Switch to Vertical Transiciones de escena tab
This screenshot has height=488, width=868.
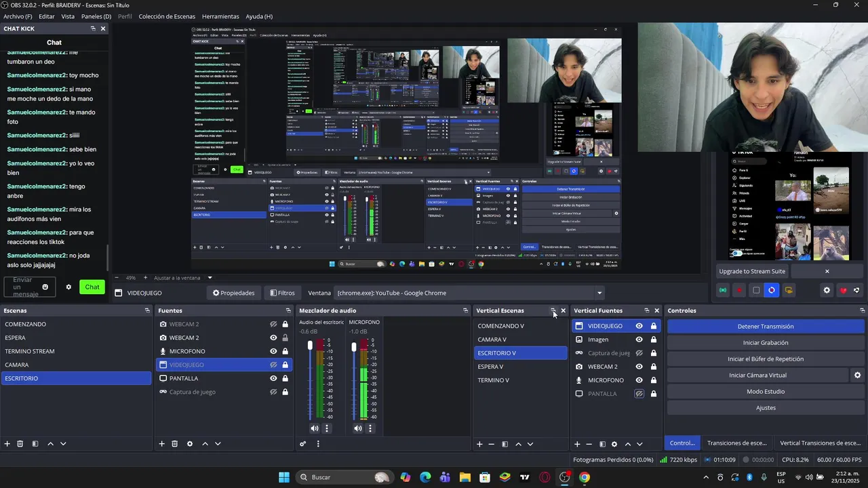coord(820,443)
